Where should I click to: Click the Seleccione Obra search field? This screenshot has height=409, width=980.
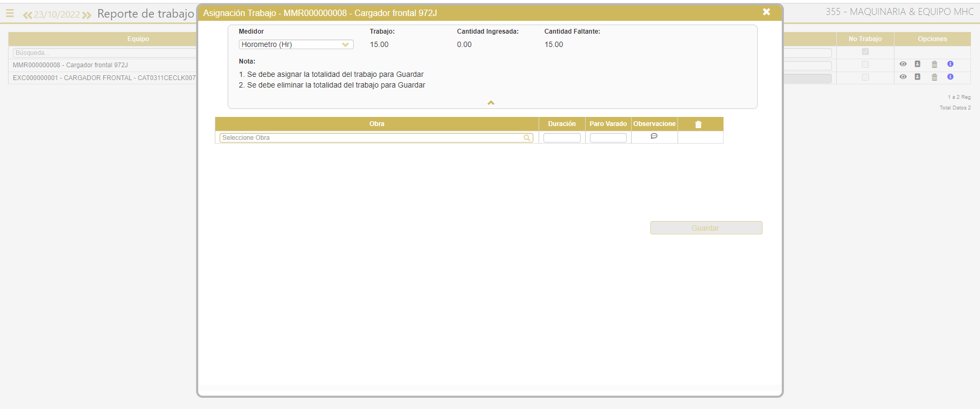point(376,138)
